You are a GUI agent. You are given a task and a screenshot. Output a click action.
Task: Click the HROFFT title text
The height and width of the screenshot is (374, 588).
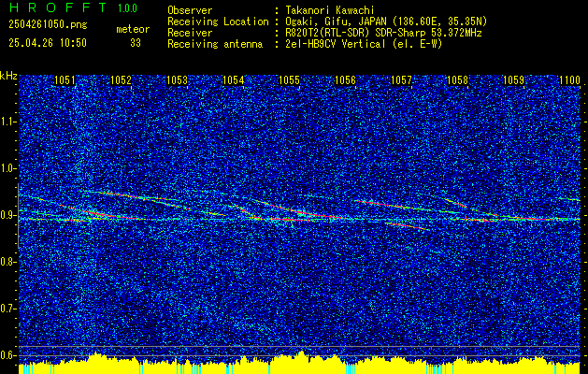point(58,7)
